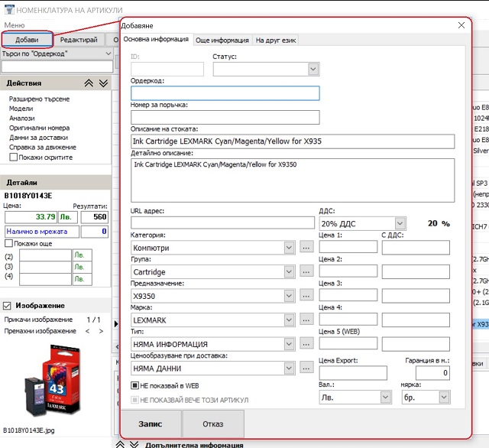The width and height of the screenshot is (489, 448).
Task: Click ellipsis button next to Категория
Action: (306, 247)
